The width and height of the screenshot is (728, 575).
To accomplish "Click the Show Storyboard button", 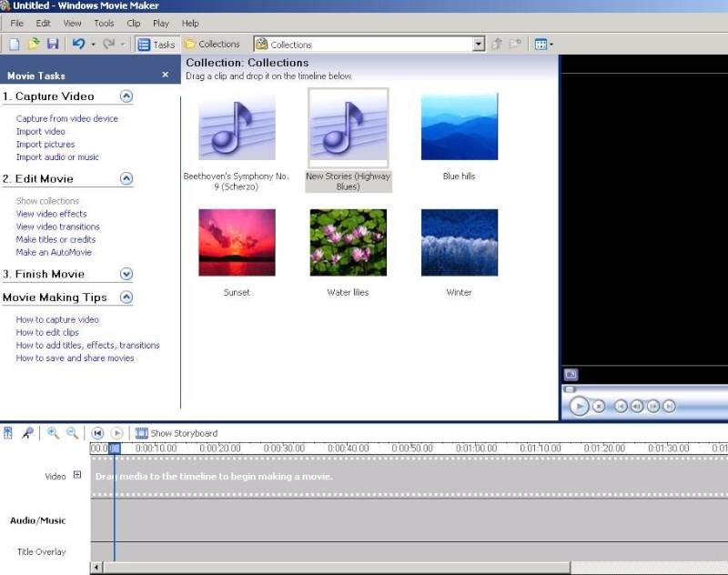I will (177, 433).
